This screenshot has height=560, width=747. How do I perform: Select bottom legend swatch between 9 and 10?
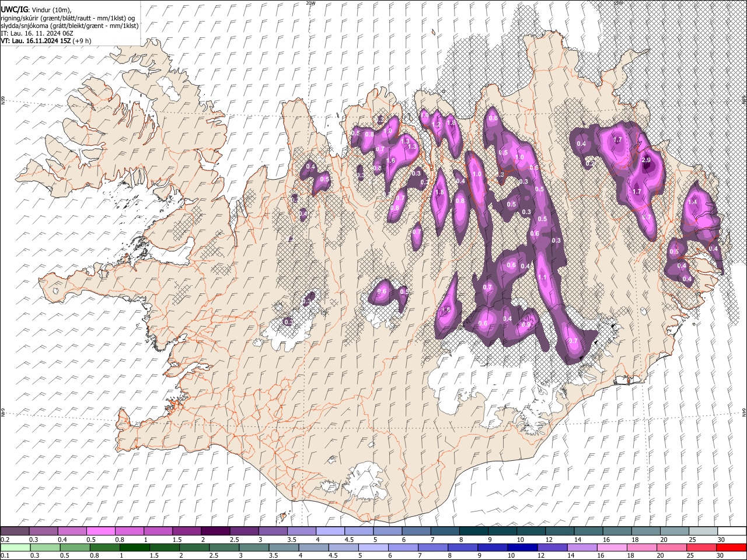click(493, 547)
